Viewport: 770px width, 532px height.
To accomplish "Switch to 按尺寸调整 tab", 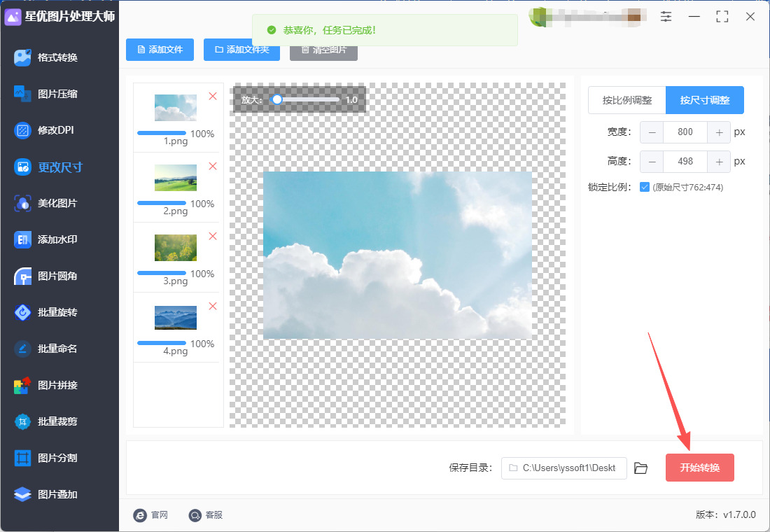I will (x=705, y=100).
